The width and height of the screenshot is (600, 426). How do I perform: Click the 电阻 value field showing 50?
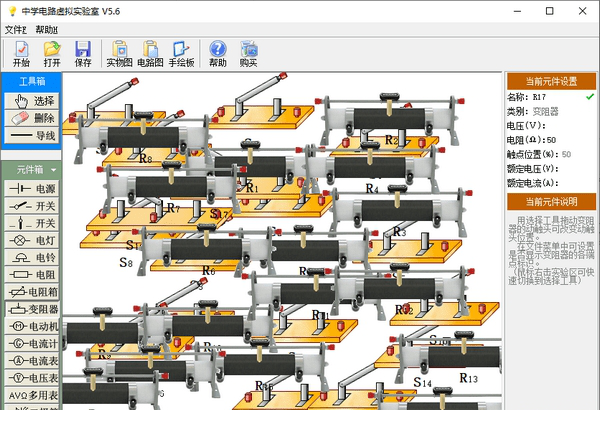pyautogui.click(x=551, y=140)
